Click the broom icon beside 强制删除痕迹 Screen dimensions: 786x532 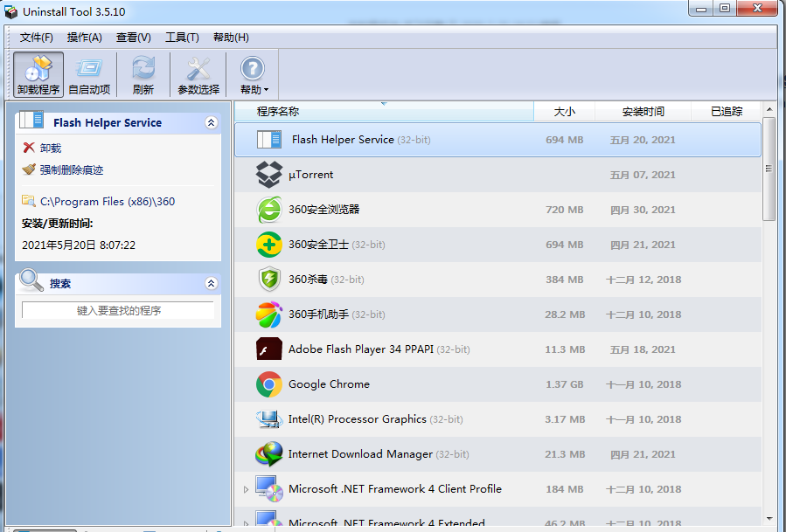(x=29, y=169)
